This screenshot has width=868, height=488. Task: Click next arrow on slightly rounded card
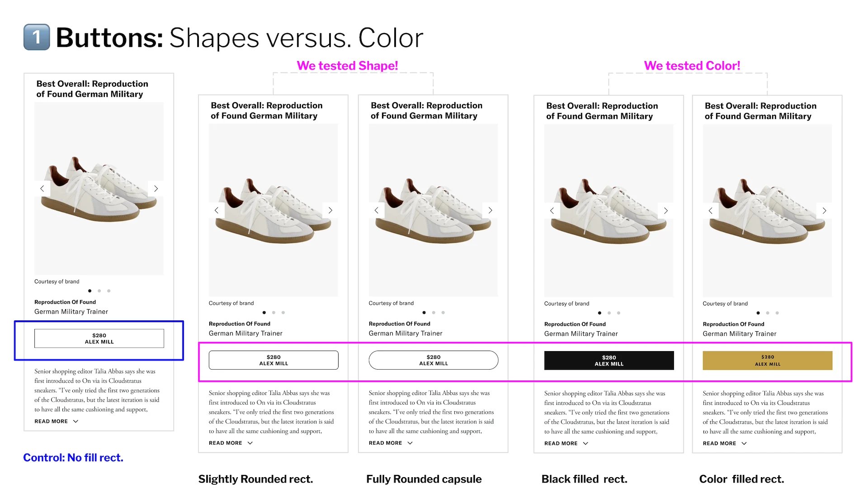[330, 210]
